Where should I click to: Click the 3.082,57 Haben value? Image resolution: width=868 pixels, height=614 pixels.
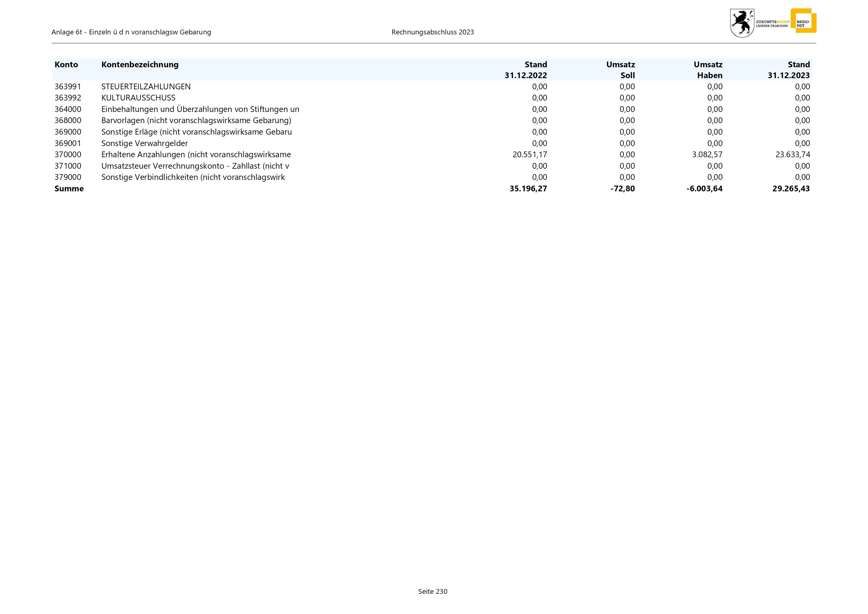707,155
